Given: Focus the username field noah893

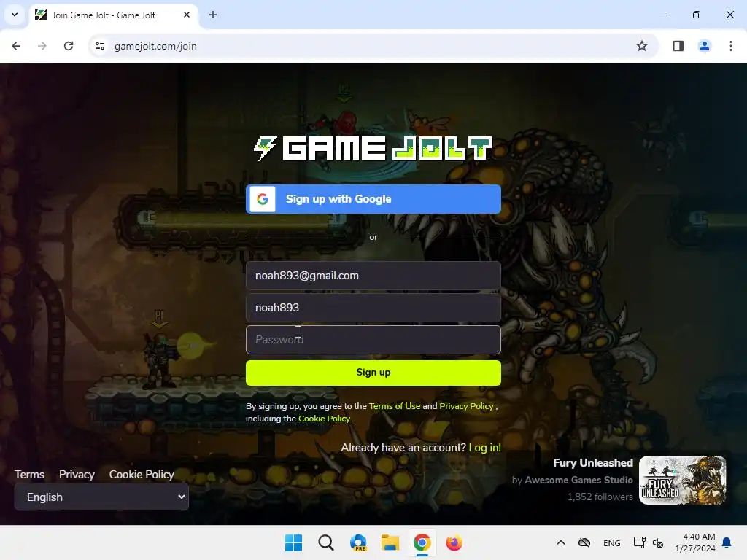Looking at the screenshot, I should [x=373, y=308].
